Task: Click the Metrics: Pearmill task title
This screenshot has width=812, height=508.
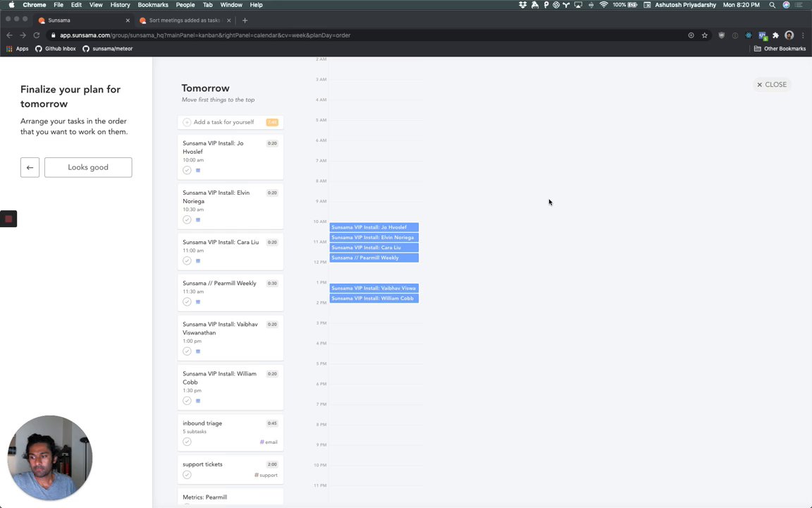Action: pos(204,497)
